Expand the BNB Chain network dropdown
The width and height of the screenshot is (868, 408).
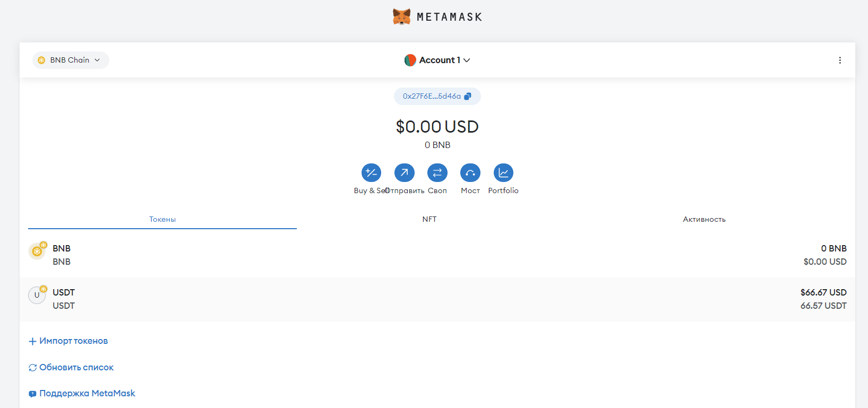tap(71, 60)
